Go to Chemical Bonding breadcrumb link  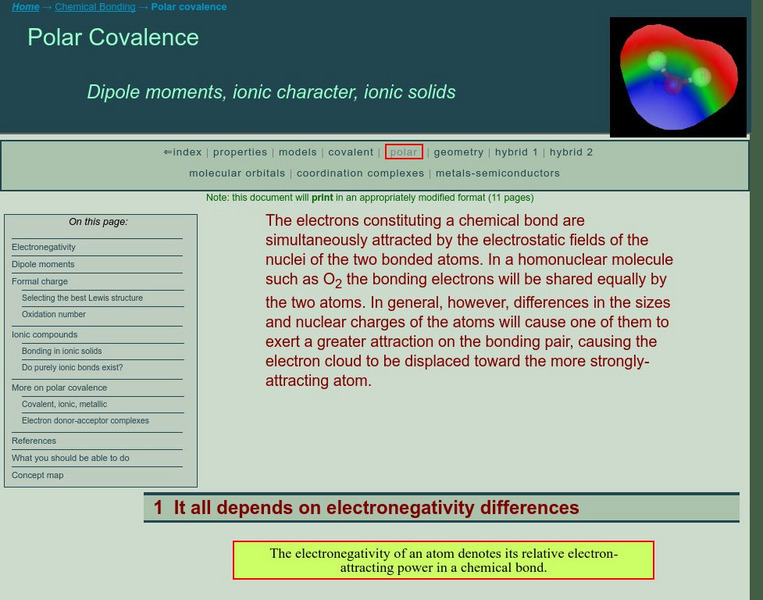95,7
